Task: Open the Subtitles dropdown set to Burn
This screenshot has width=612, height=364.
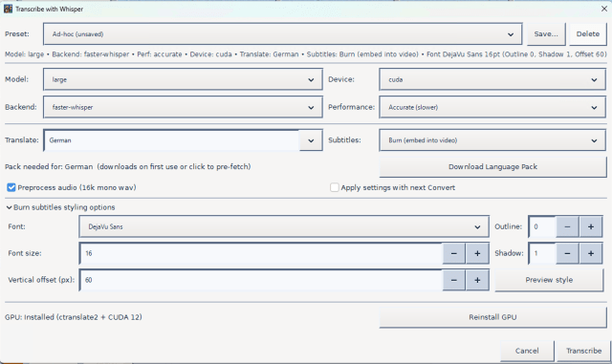Action: pos(492,140)
